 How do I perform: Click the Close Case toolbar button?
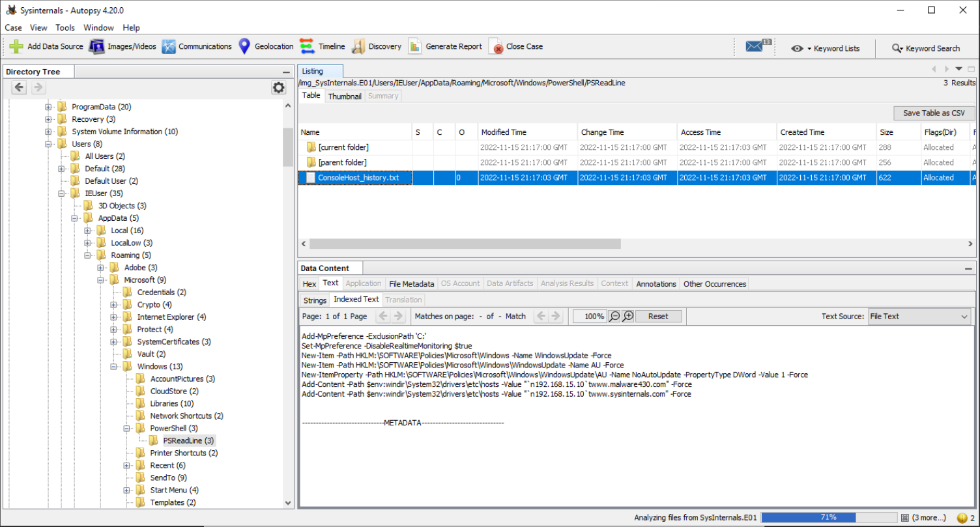click(x=515, y=47)
